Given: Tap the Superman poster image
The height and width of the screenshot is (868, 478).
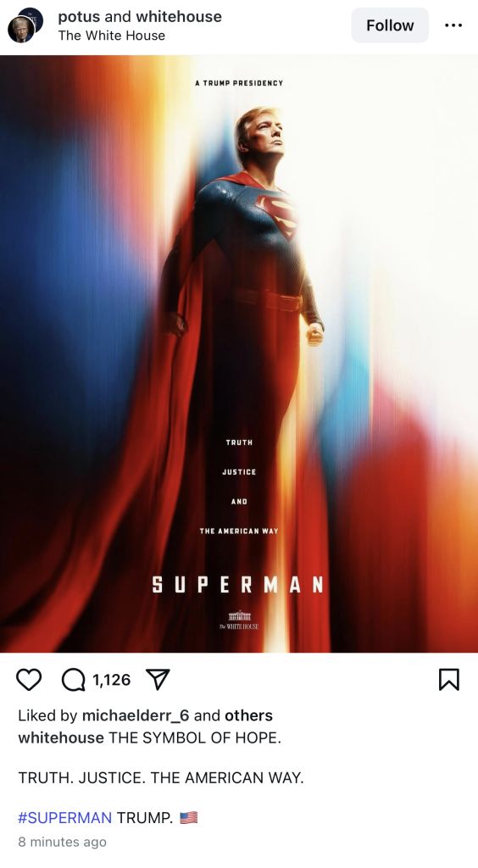Looking at the screenshot, I should tap(239, 353).
